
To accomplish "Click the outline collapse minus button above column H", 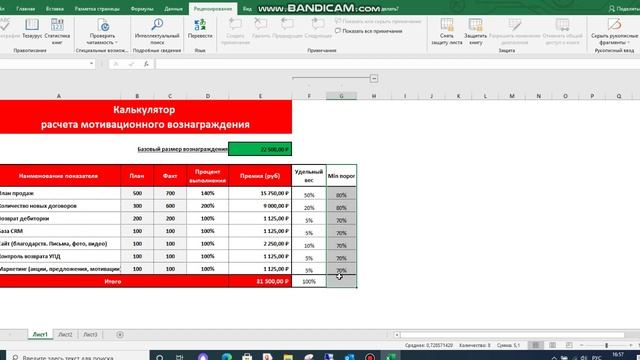I will (374, 78).
